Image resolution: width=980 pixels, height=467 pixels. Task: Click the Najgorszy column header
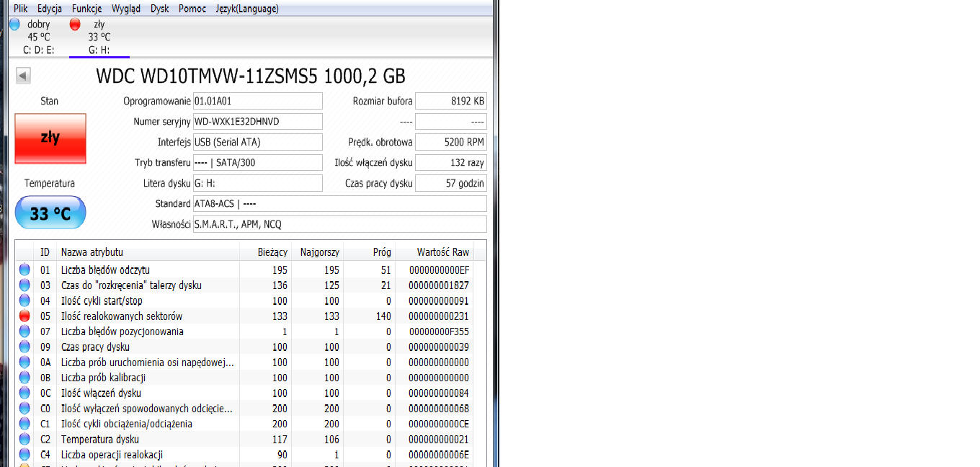317,252
